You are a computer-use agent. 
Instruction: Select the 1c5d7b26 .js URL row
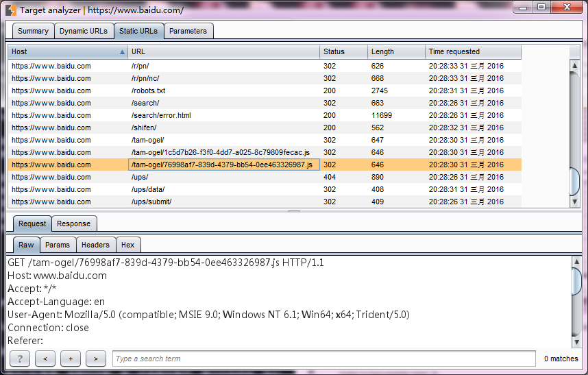265,153
